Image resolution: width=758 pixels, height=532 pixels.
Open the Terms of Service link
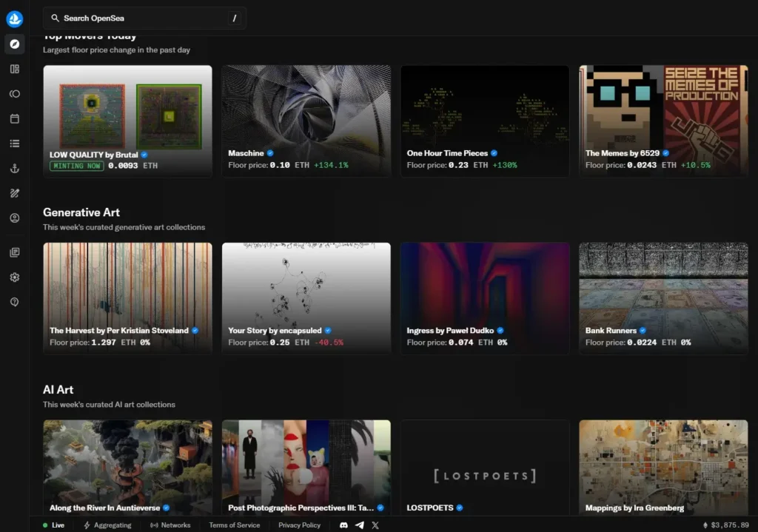pyautogui.click(x=234, y=525)
